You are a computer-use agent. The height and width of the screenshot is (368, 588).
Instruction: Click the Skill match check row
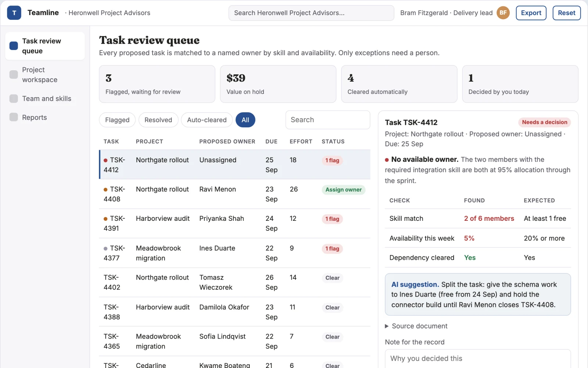478,219
